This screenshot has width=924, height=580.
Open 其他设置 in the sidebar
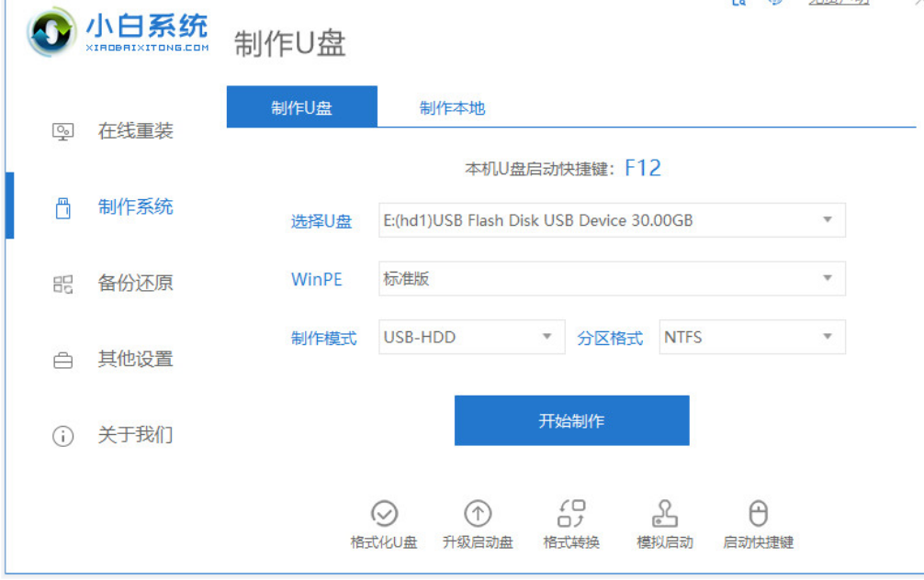pos(136,359)
